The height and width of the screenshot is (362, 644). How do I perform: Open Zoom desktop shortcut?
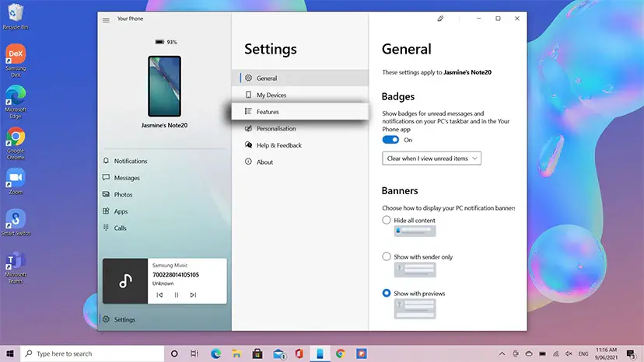pos(16,181)
